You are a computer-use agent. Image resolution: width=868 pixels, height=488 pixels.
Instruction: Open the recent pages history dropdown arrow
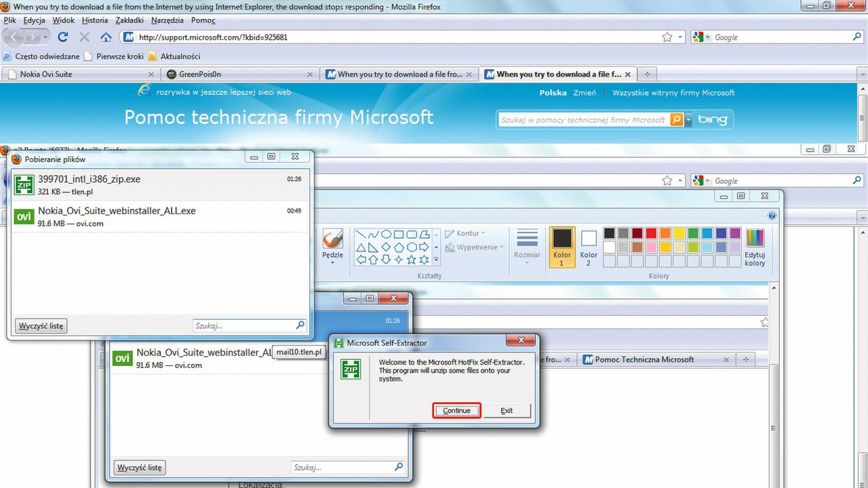coord(47,38)
